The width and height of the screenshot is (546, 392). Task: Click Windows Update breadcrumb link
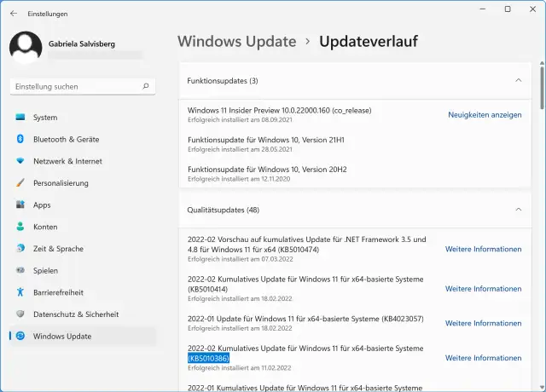236,41
